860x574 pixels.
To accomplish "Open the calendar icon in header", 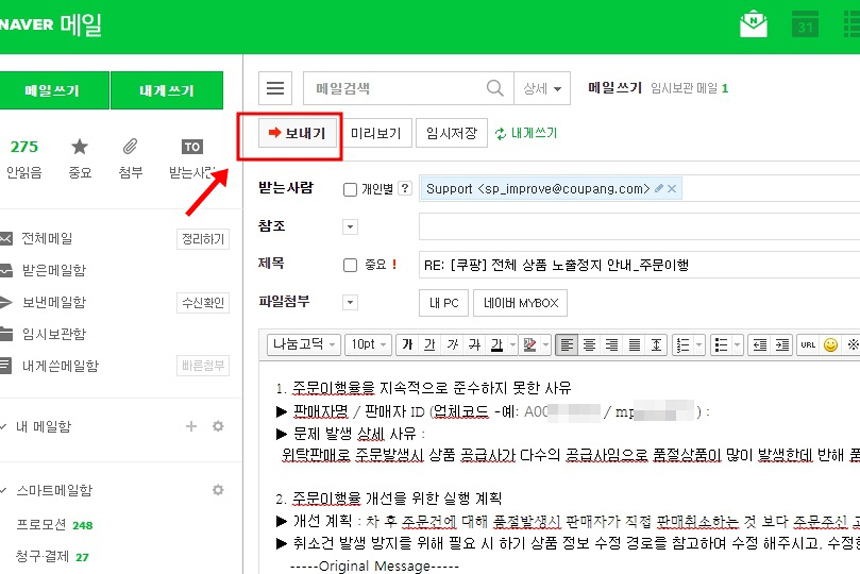I will (805, 24).
